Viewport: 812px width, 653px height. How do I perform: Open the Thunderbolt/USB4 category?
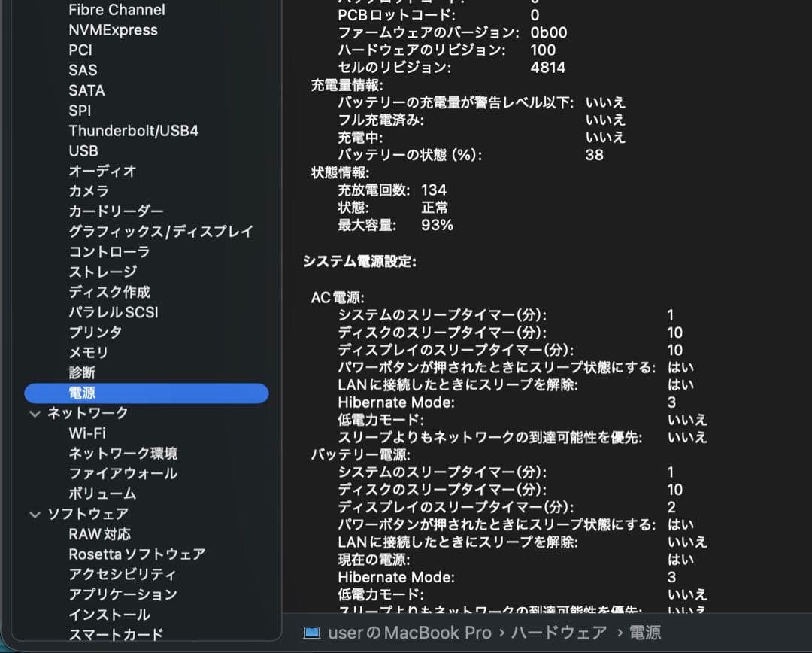point(139,131)
